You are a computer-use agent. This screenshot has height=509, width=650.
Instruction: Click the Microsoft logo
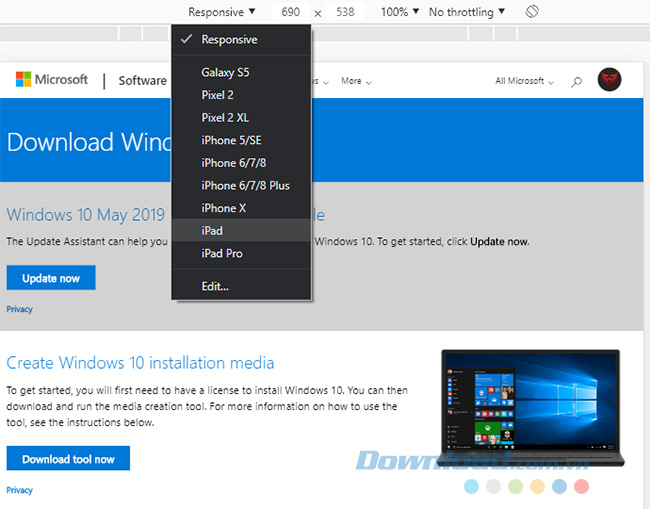click(x=51, y=79)
